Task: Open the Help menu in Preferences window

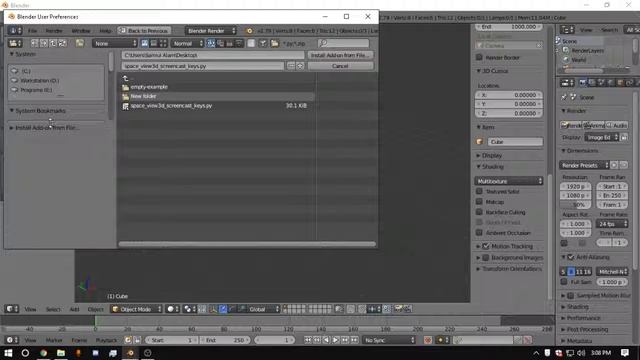Action: click(x=105, y=31)
